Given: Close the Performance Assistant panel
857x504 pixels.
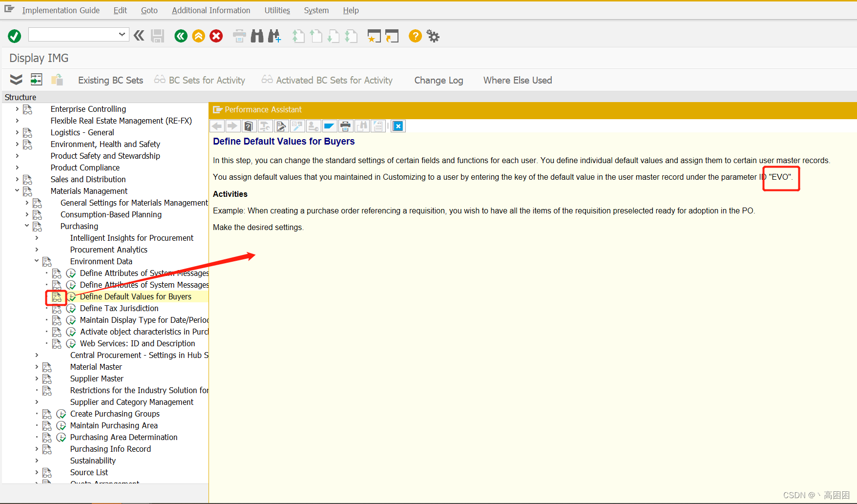Looking at the screenshot, I should click(398, 126).
